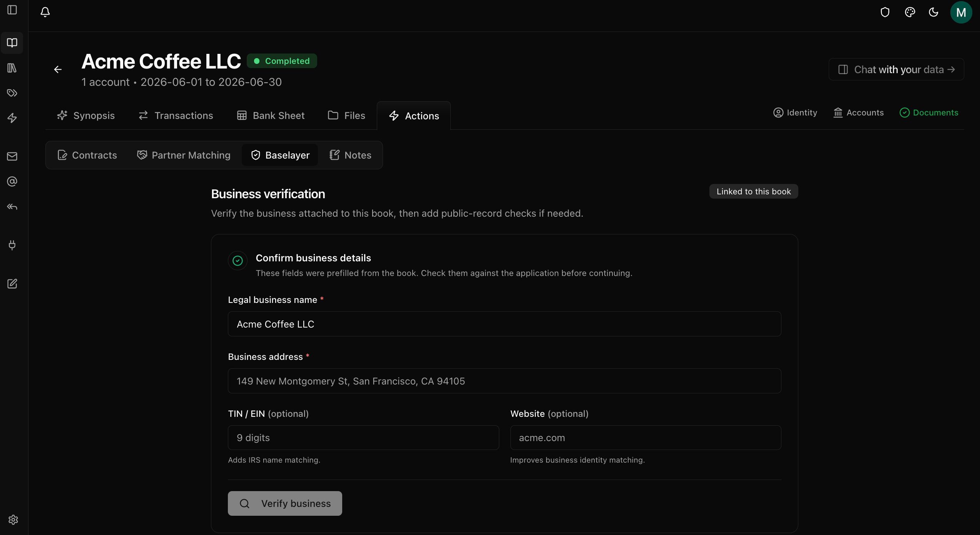Open the Accounts status link
This screenshot has width=980, height=535.
pyautogui.click(x=858, y=113)
